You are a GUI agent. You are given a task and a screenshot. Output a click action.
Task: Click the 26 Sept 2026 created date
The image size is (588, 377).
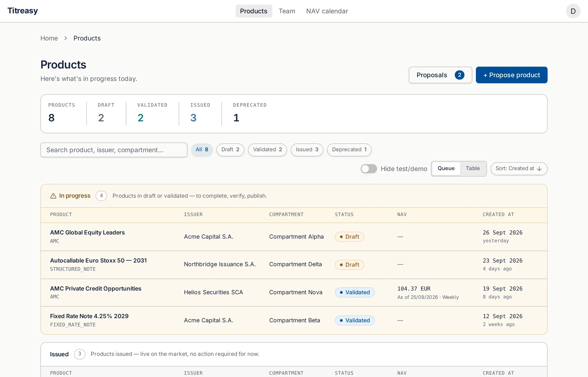502,233
